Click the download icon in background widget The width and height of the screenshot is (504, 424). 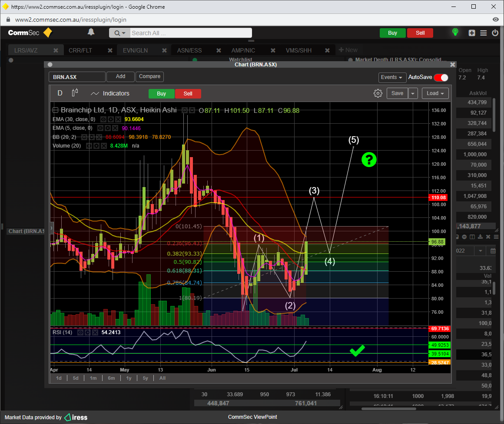click(480, 237)
